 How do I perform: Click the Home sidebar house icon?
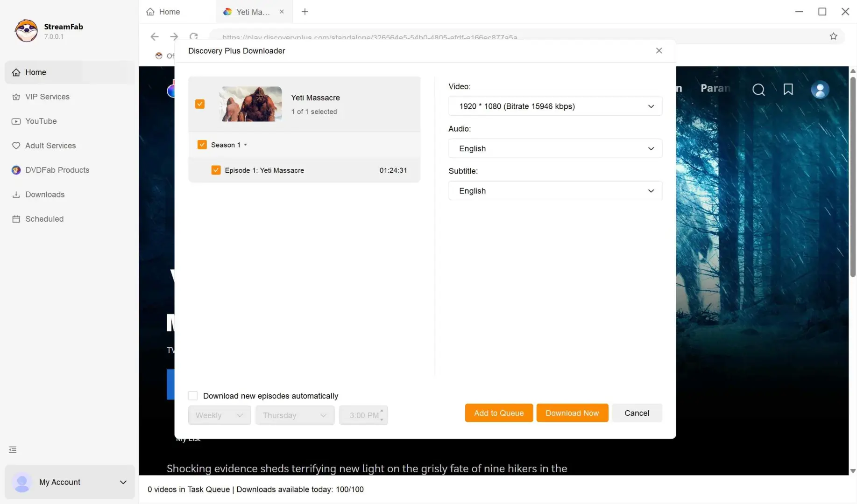(x=16, y=72)
